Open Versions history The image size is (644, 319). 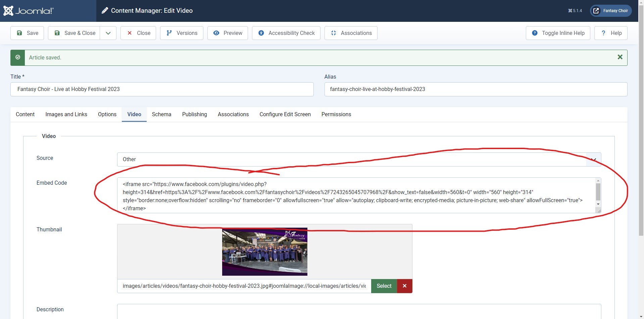click(182, 33)
